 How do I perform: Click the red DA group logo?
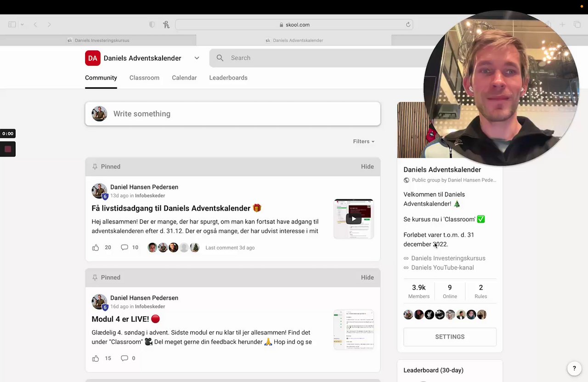93,58
